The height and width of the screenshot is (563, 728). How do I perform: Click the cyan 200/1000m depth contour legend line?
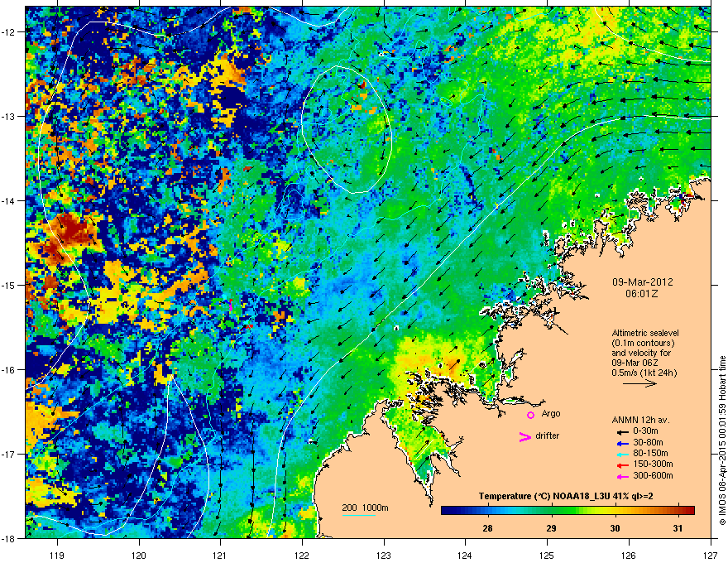[x=359, y=515]
